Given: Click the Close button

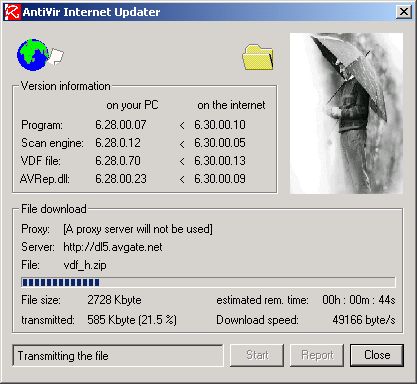Looking at the screenshot, I should point(377,355).
